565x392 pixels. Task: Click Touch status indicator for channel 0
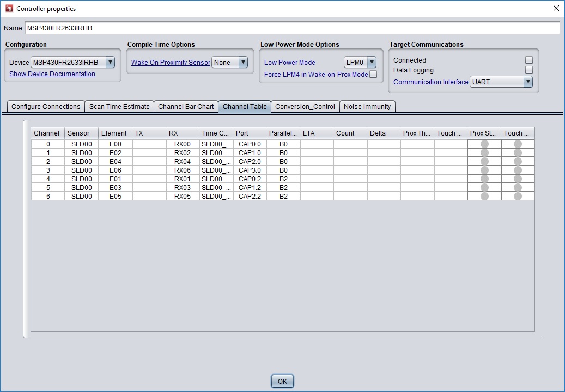(518, 144)
